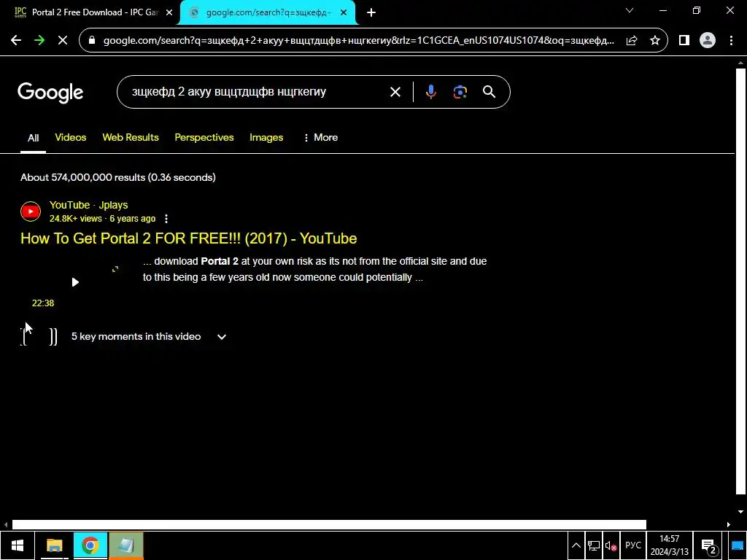Open the YouTube · Jplays source link

pyautogui.click(x=88, y=205)
